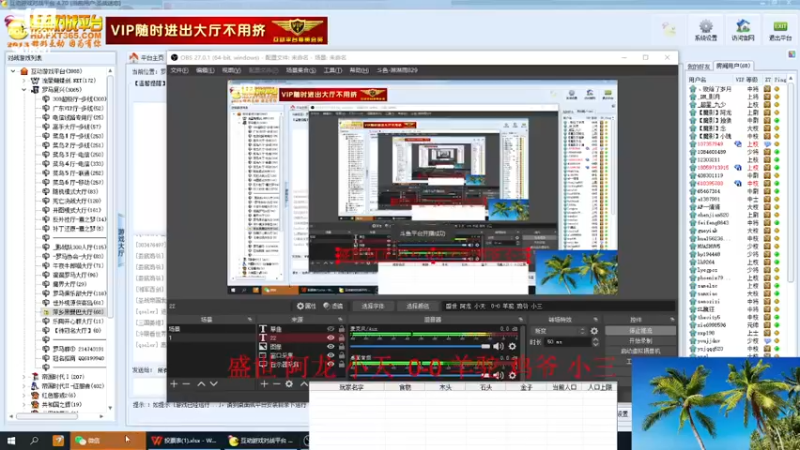Click the 时长 duration input field

pyautogui.click(x=568, y=342)
